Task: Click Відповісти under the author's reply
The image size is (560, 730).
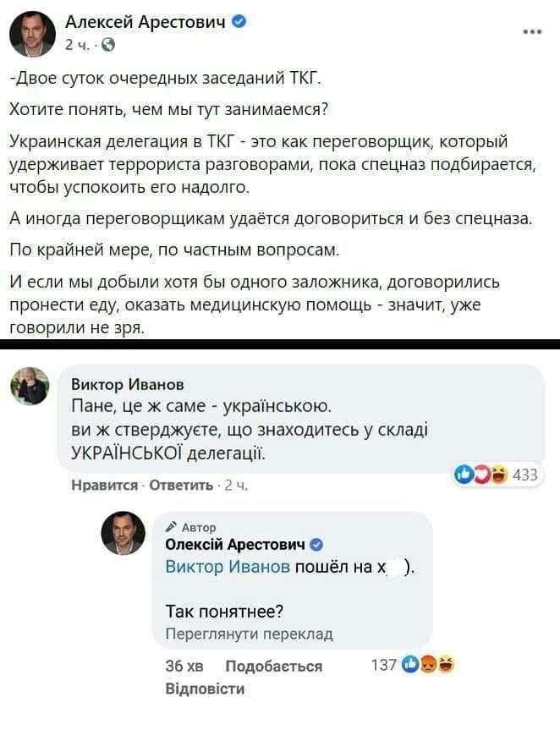Action: pos(204,689)
